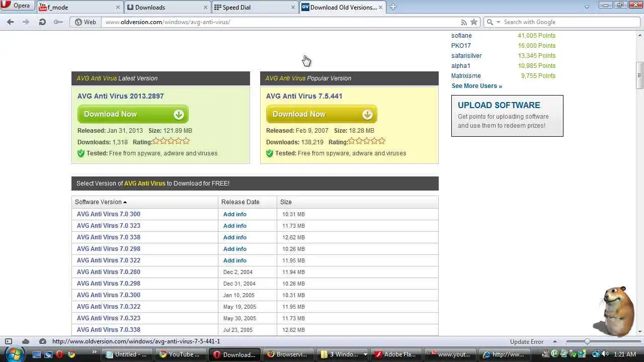
Task: Go back with the browser back arrow
Action: (x=10, y=22)
